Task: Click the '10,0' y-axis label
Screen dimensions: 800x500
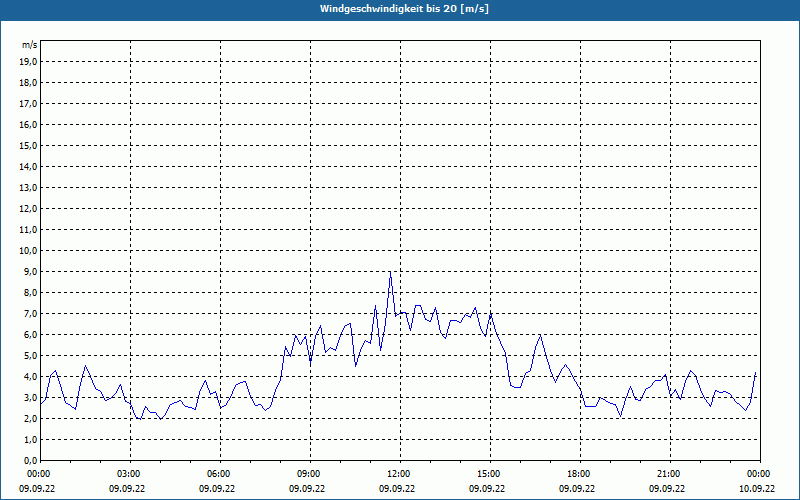Action: 29,251
